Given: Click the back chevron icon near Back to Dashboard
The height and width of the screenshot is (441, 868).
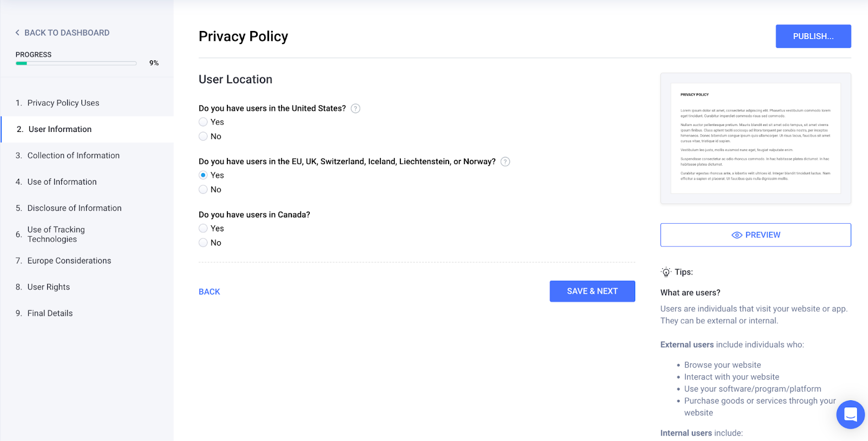Looking at the screenshot, I should (x=17, y=33).
